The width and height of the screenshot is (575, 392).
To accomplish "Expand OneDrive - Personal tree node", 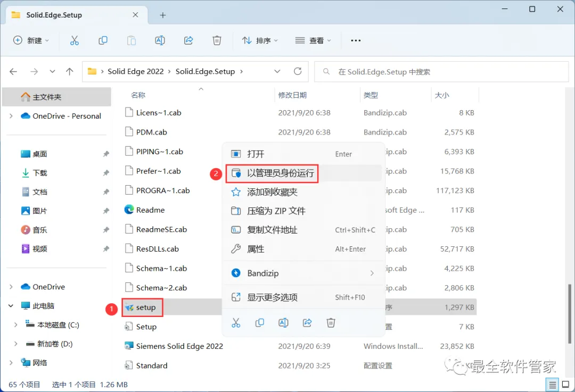I will [x=11, y=116].
